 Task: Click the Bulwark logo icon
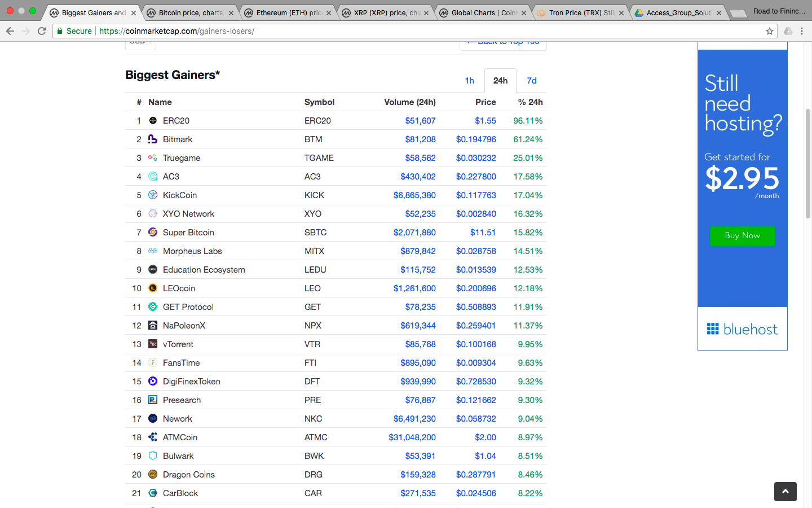[153, 456]
